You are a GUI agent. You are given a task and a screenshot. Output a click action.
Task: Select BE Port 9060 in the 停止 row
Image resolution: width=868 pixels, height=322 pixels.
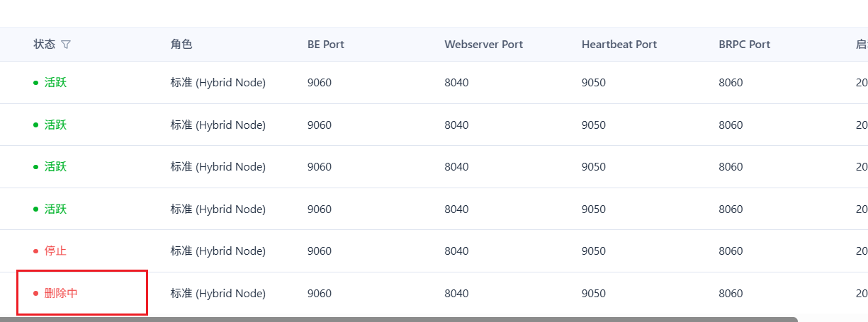(x=320, y=251)
